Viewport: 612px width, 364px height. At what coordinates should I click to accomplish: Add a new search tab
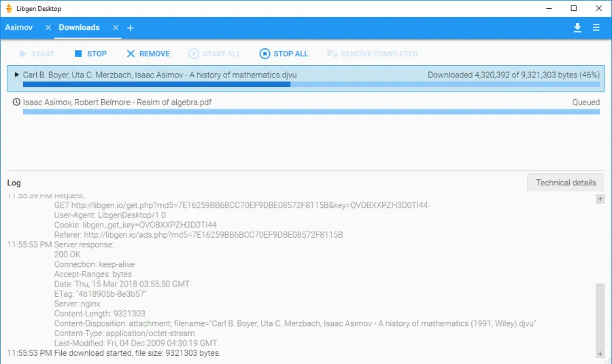(131, 28)
